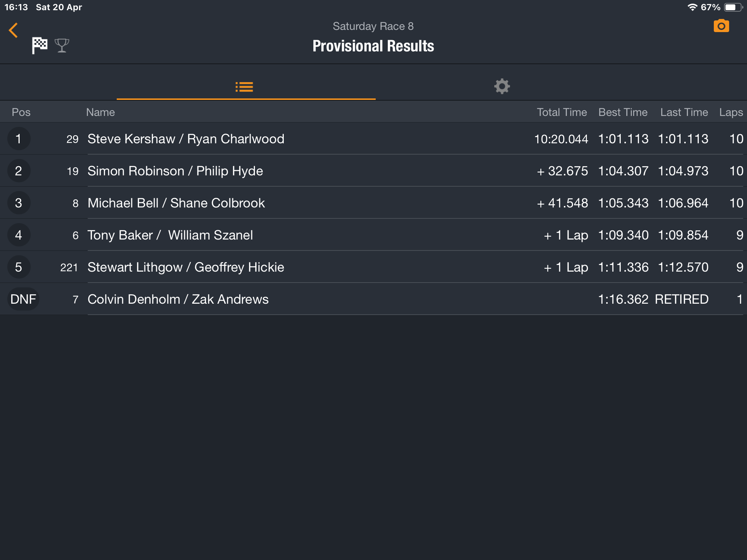Open the settings gear tab
747x560 pixels.
502,87
